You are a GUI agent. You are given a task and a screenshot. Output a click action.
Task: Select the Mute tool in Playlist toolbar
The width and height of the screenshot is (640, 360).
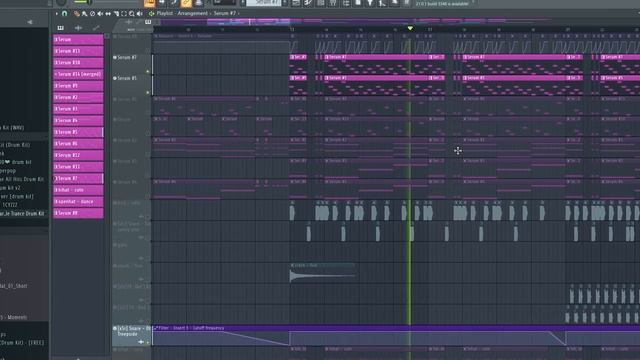100,13
